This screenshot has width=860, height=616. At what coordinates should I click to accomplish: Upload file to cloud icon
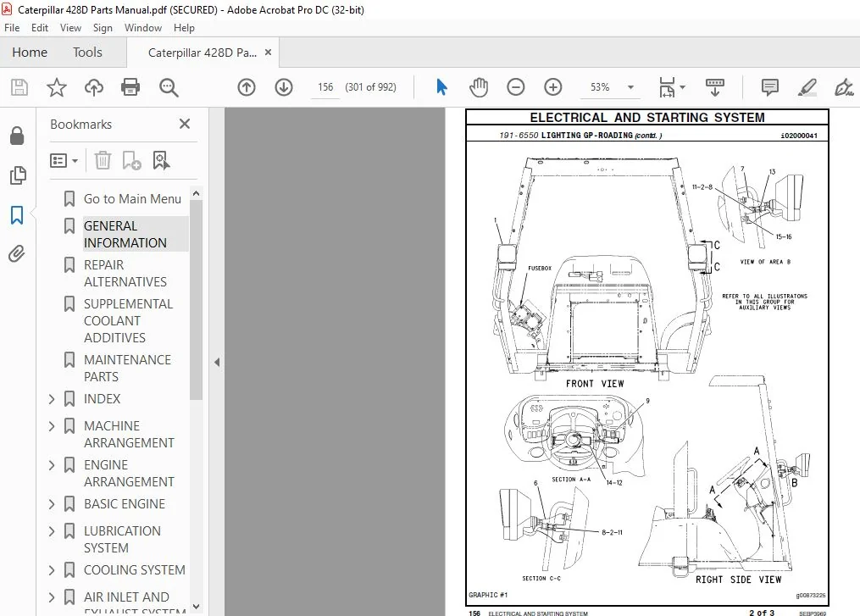pos(94,87)
